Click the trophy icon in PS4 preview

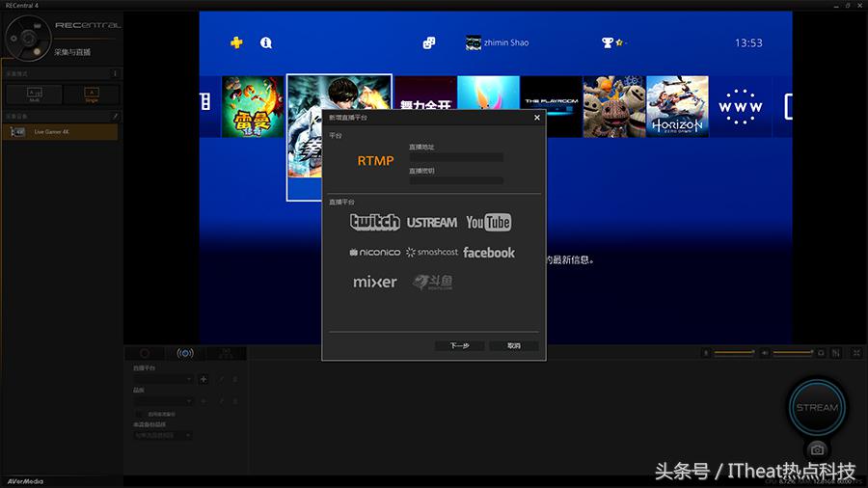point(608,42)
